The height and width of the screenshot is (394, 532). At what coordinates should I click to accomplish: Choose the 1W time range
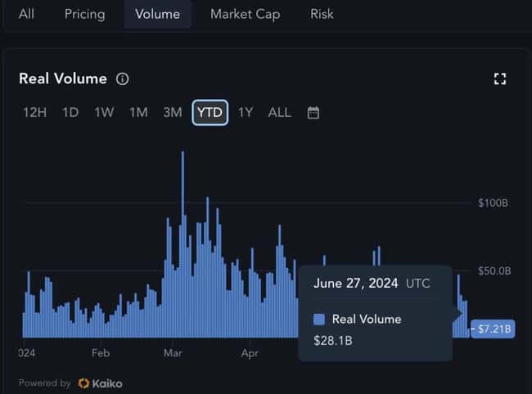pyautogui.click(x=104, y=113)
